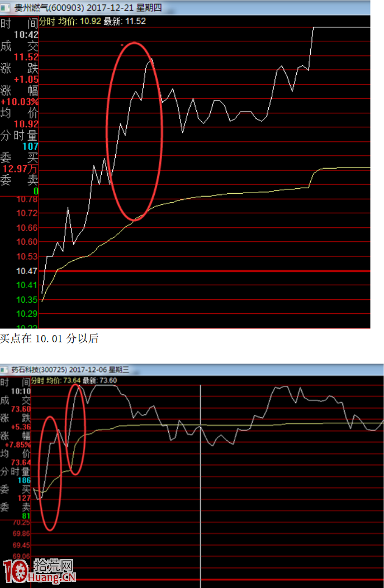The width and height of the screenshot is (384, 588).
Task: Click the 分时量 value 107
Action: [x=30, y=146]
